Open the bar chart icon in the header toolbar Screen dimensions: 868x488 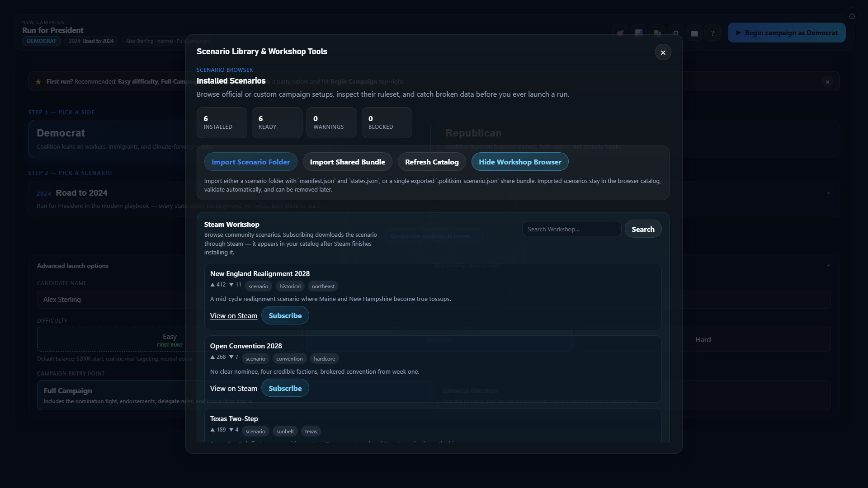[x=639, y=33]
